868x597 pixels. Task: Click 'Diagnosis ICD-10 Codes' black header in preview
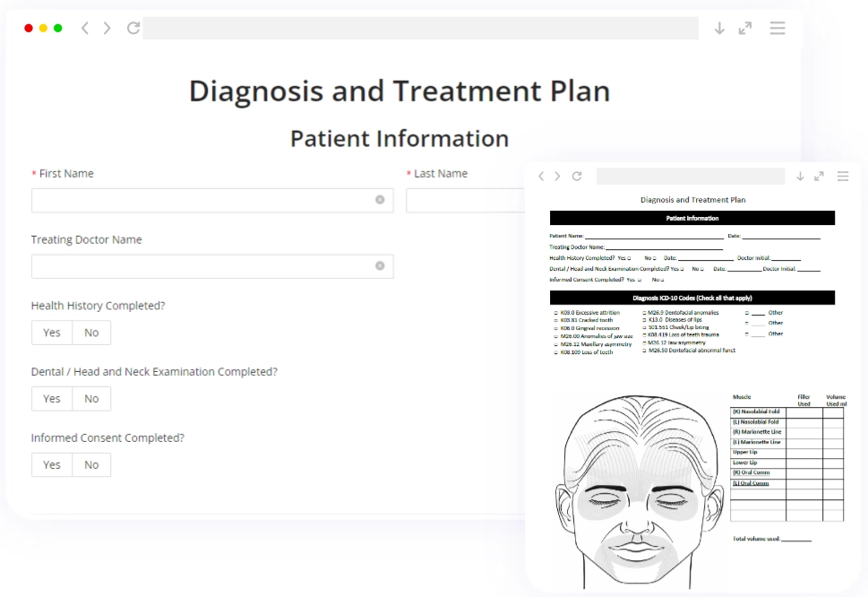click(x=692, y=298)
